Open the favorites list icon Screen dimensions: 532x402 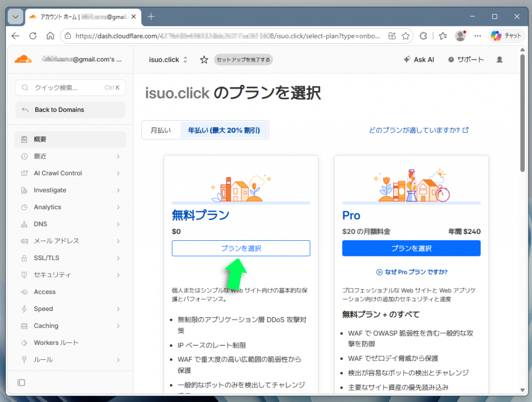[443, 36]
